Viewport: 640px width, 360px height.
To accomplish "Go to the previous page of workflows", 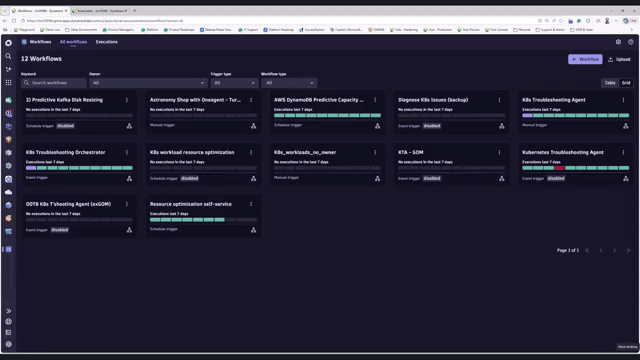I will coord(601,250).
